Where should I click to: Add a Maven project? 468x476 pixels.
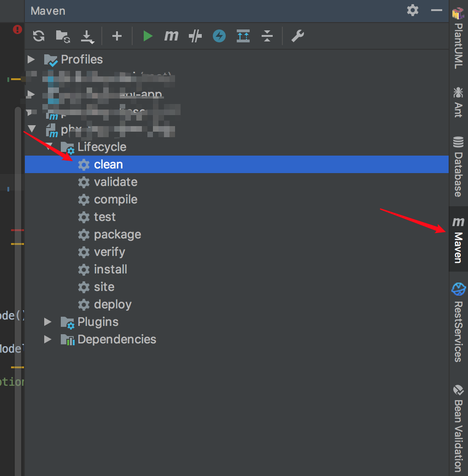(117, 36)
